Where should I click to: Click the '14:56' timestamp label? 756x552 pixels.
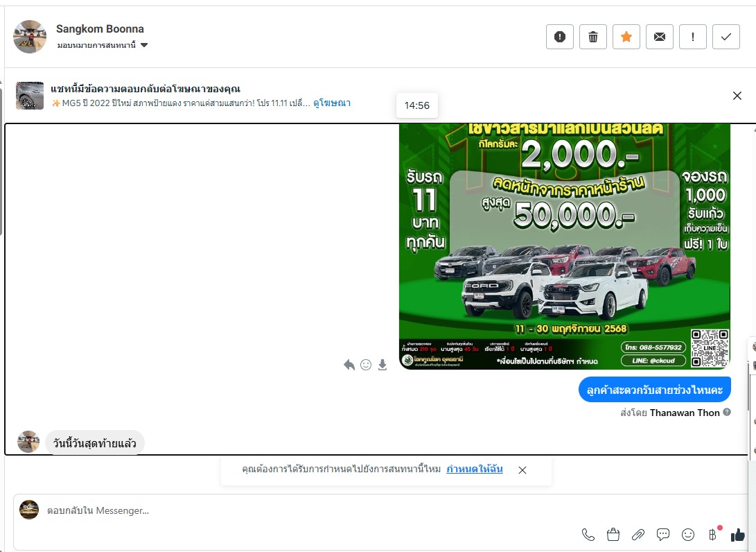tap(417, 105)
